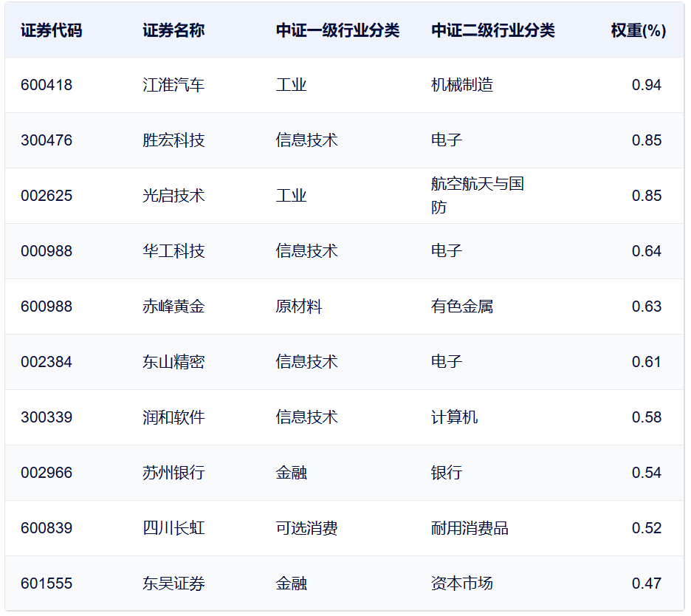Click 信息技术 in the 东山精密 row
691x616 pixels.
[x=306, y=362]
